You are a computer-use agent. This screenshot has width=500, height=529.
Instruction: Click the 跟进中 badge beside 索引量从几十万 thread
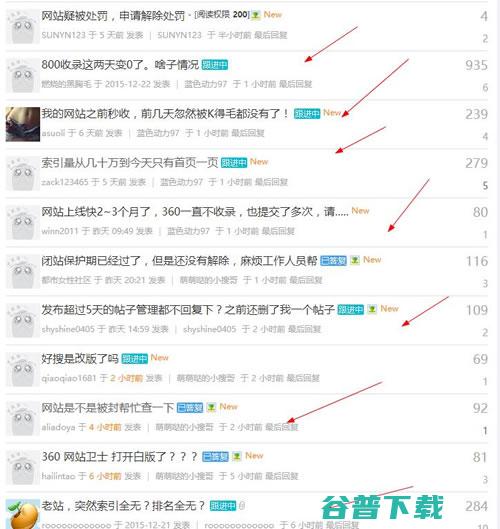(x=234, y=163)
